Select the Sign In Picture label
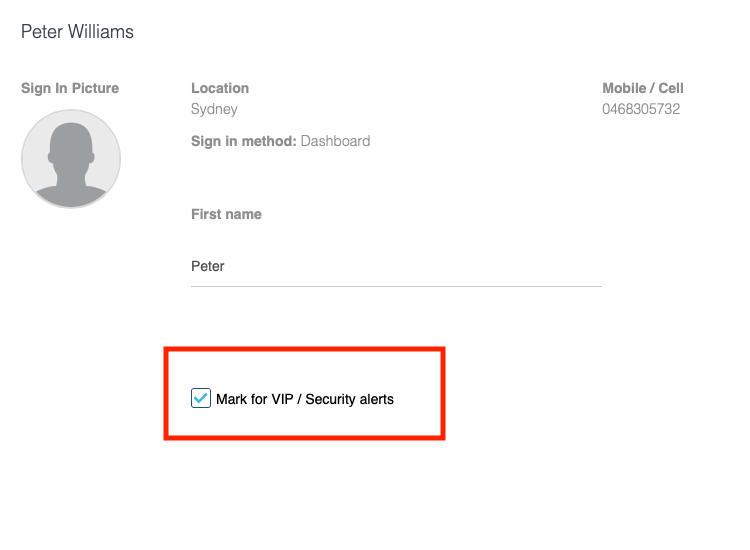Screen dimensions: 750x550 pyautogui.click(x=70, y=88)
